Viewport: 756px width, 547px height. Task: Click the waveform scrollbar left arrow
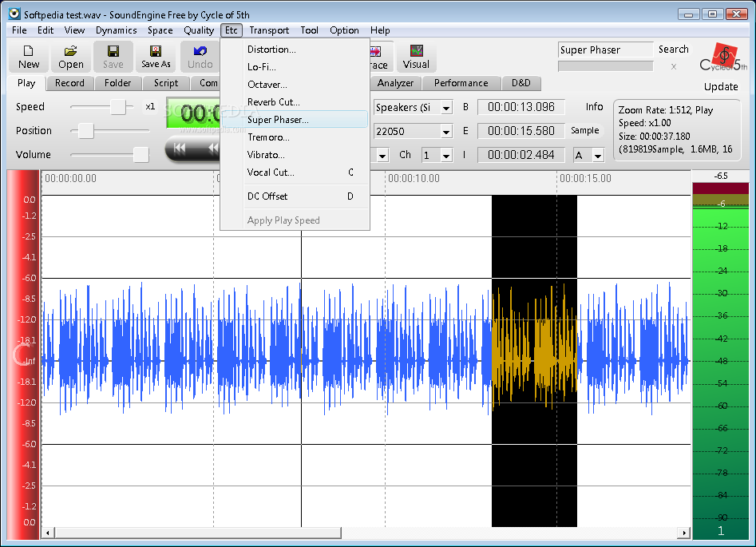[x=48, y=533]
